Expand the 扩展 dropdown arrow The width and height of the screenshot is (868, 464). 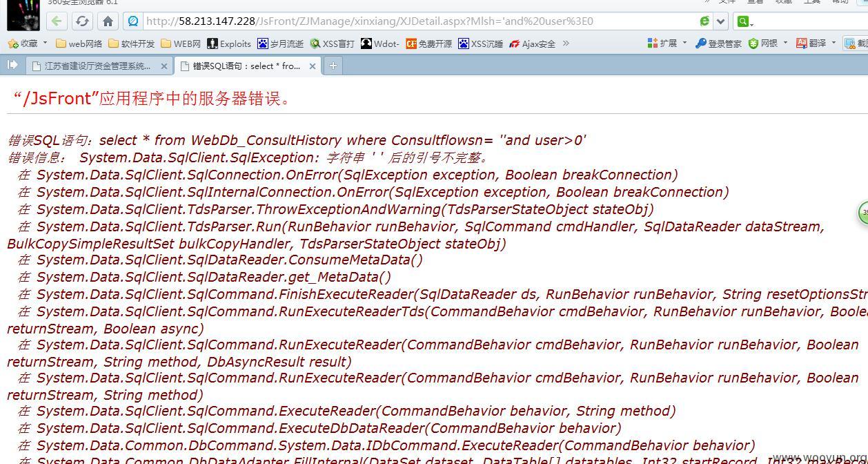pyautogui.click(x=684, y=43)
